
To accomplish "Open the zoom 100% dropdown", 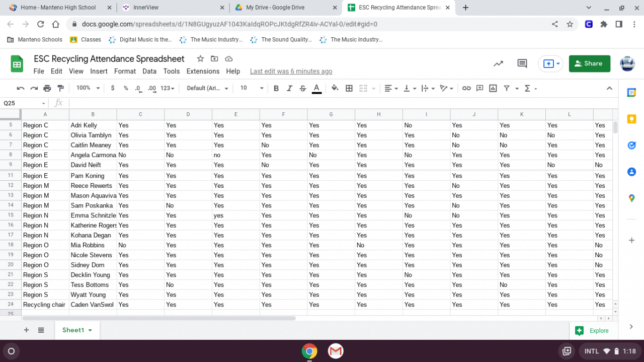I will (87, 88).
